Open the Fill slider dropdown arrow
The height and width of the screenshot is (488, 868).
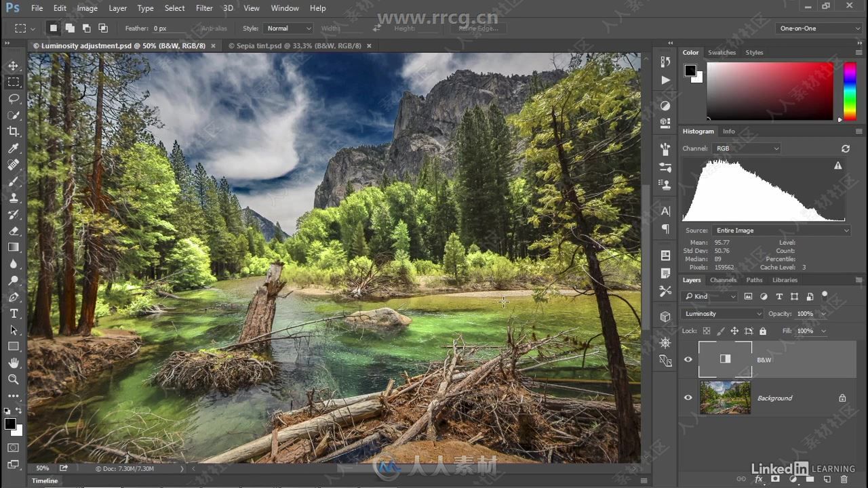(824, 331)
